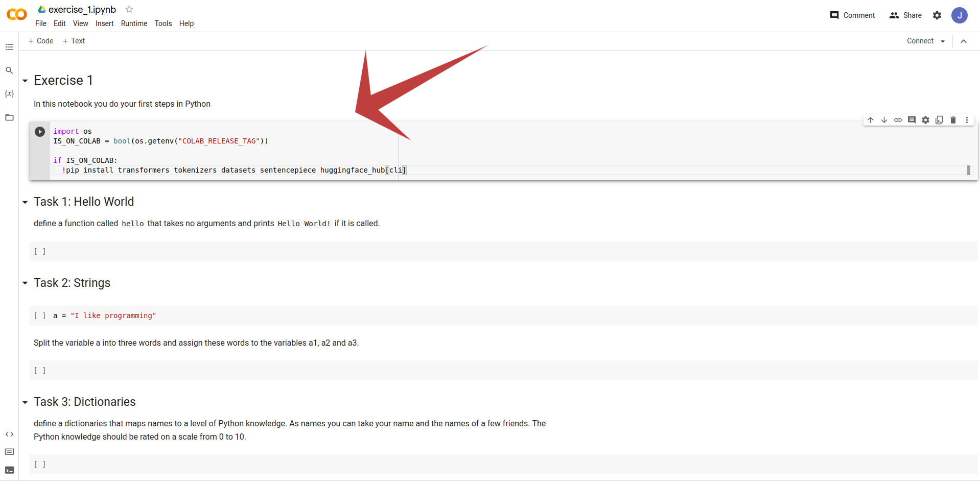
Task: Delete the selected code cell
Action: (x=953, y=120)
